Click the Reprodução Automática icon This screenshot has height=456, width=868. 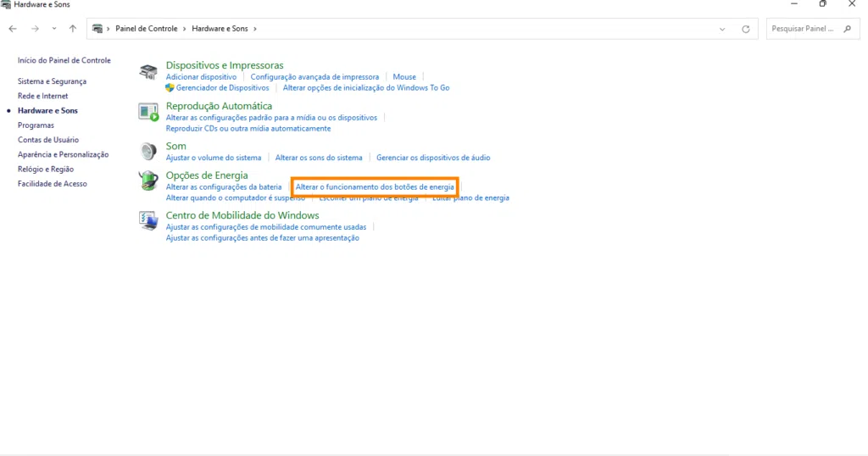pyautogui.click(x=149, y=112)
